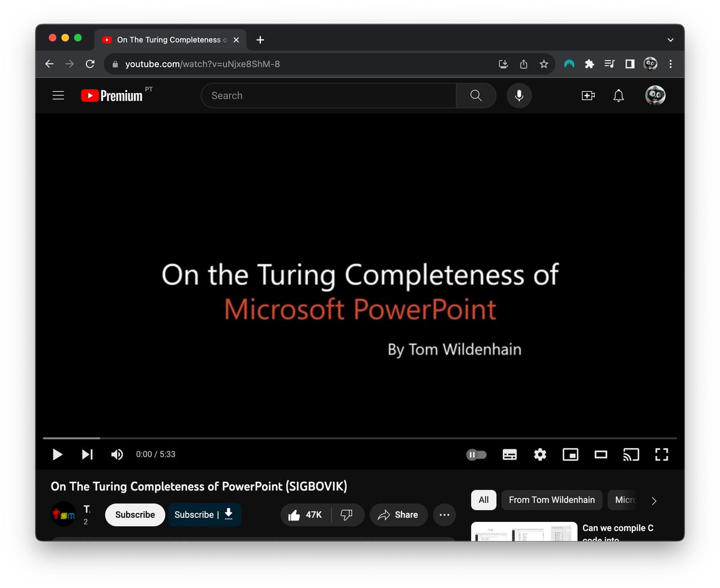Image resolution: width=720 pixels, height=588 pixels.
Task: Click the video player area
Action: click(360, 275)
